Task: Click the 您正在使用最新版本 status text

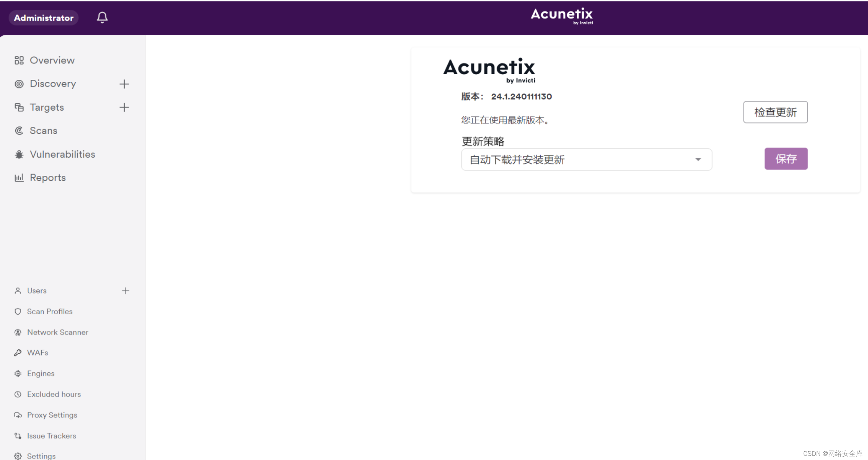Action: point(505,120)
